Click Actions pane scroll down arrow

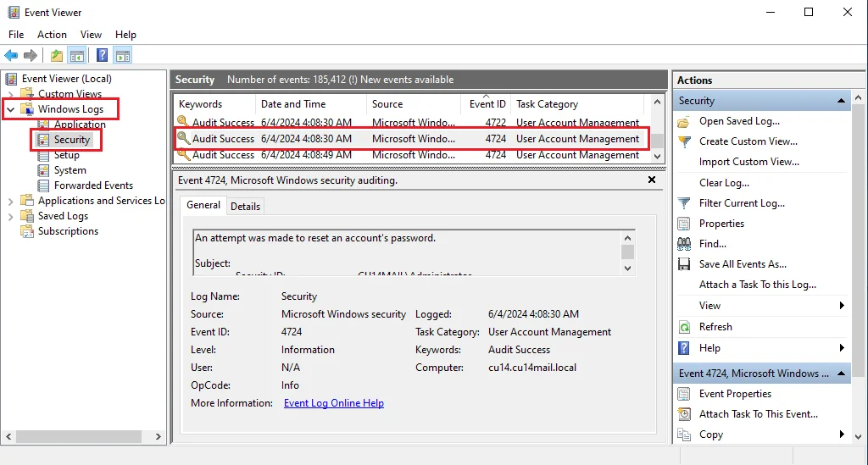pyautogui.click(x=858, y=437)
